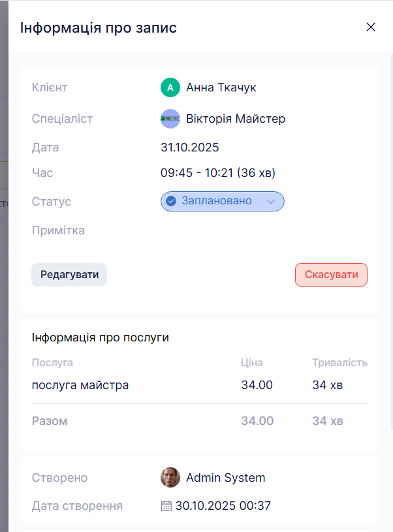Click Анна Ткачук's green avatar icon
The height and width of the screenshot is (532, 393).
coord(170,87)
